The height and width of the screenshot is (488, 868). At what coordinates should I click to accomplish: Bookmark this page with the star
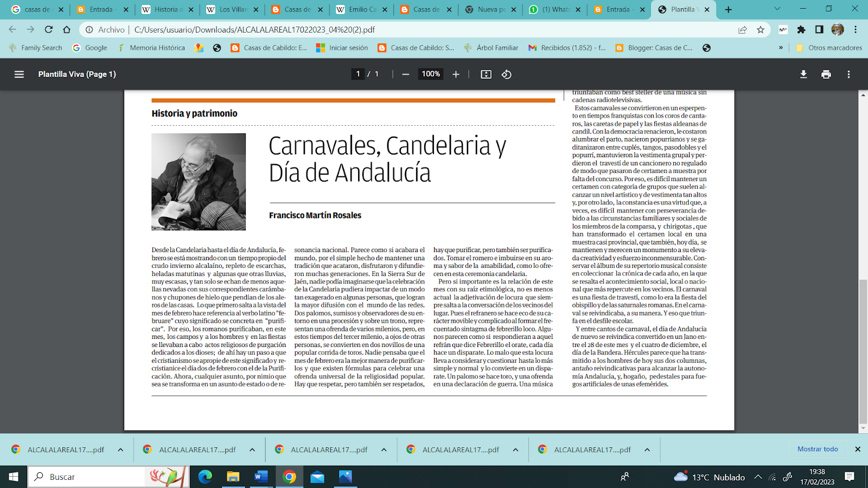[761, 30]
